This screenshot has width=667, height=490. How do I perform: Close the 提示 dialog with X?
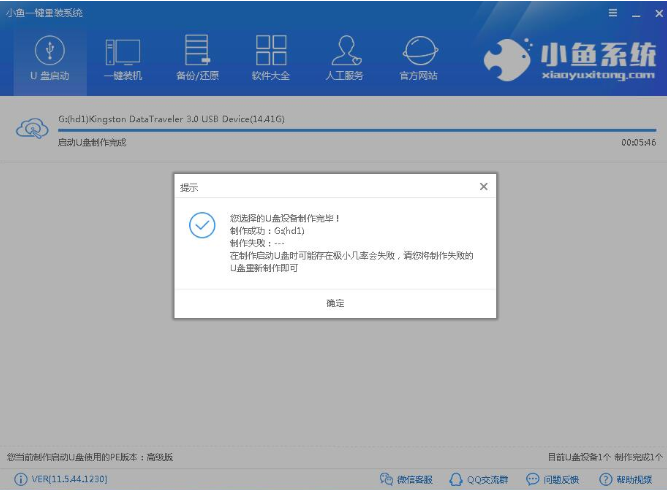(483, 187)
